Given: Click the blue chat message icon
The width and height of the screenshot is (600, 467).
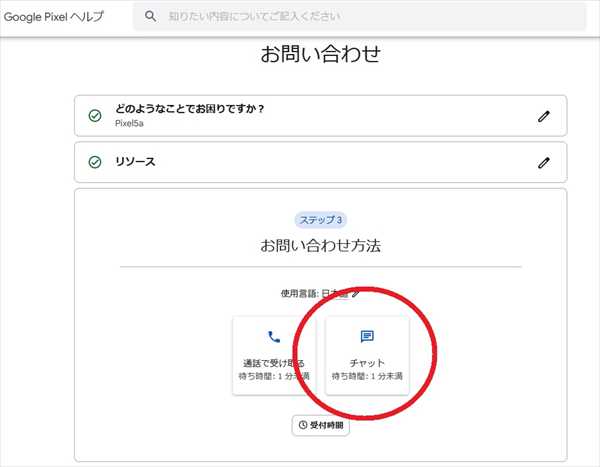Looking at the screenshot, I should (367, 336).
